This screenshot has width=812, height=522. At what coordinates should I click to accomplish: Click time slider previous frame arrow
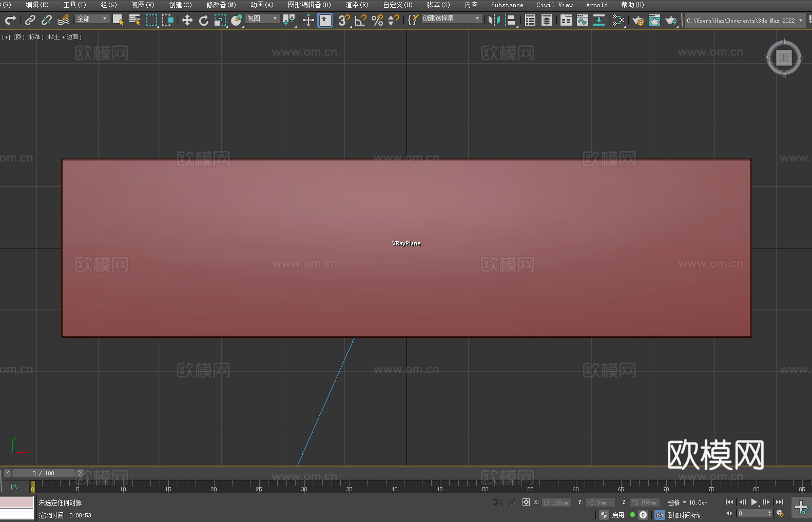pyautogui.click(x=7, y=473)
